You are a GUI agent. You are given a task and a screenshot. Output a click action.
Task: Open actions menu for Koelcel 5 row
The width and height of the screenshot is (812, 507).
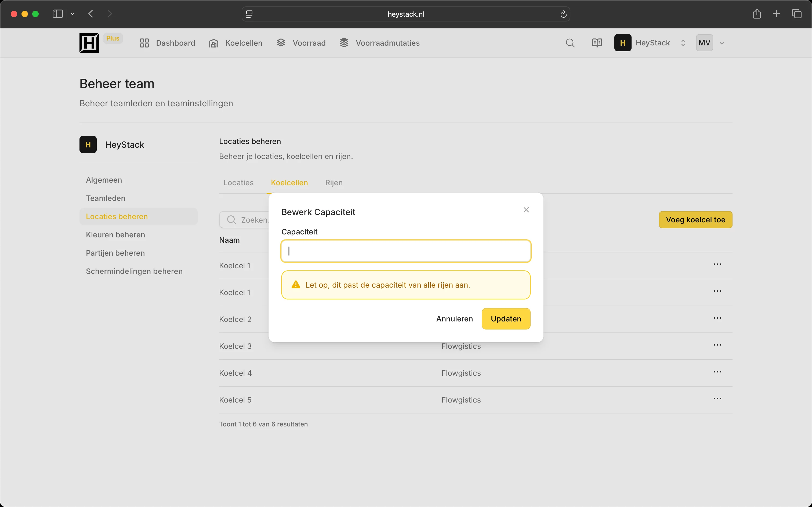[717, 399]
